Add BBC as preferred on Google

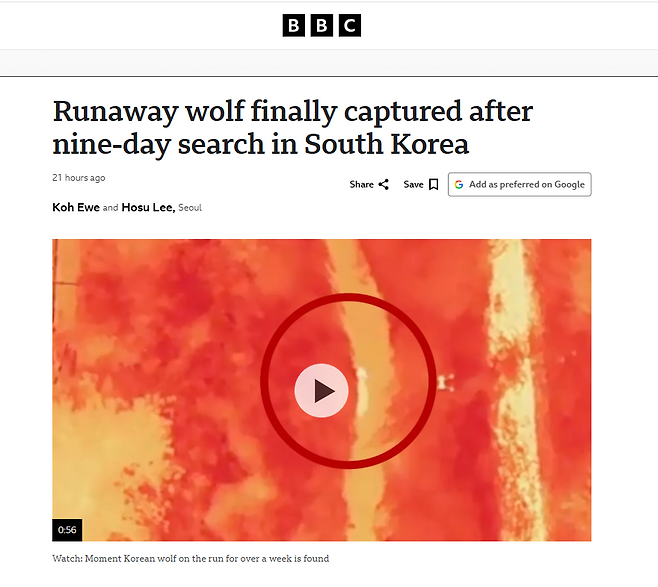pos(520,185)
